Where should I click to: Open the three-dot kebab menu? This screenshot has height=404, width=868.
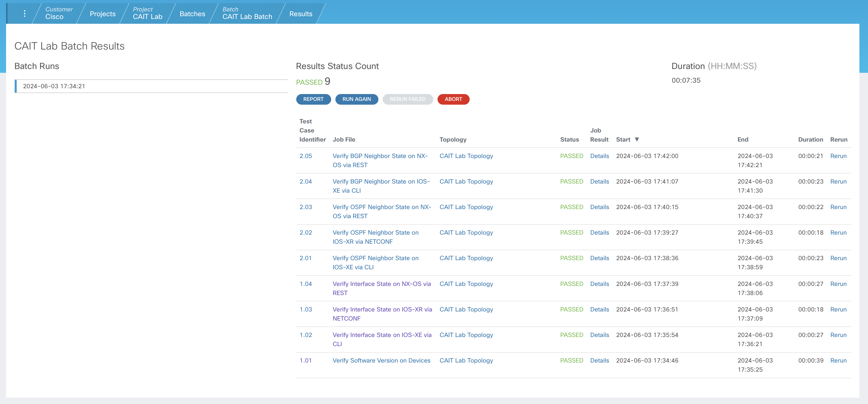point(24,13)
